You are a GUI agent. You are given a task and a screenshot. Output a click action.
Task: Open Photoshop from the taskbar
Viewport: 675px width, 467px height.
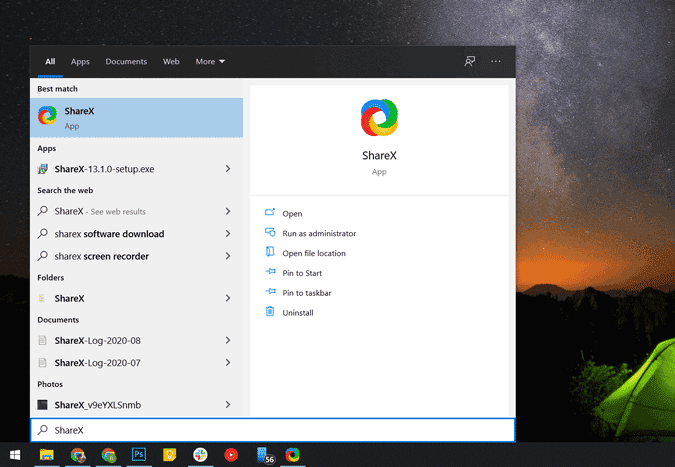[139, 455]
